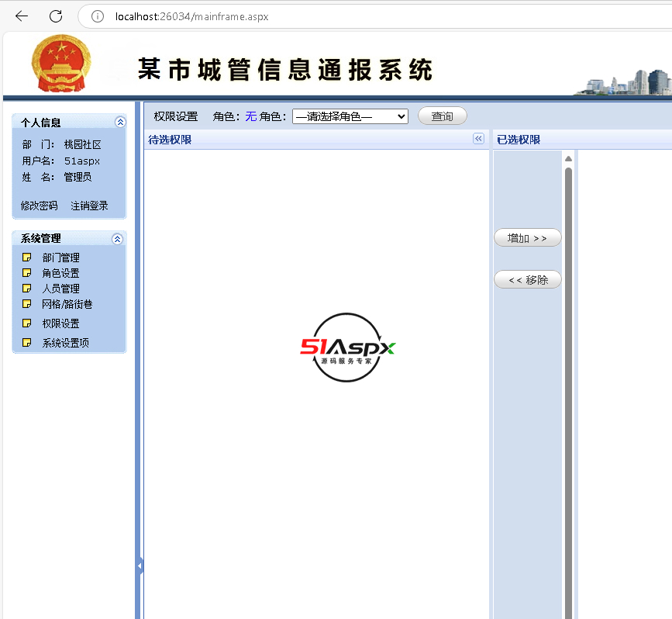Click the 待选权限 panel header
The image size is (672, 619).
click(315, 140)
